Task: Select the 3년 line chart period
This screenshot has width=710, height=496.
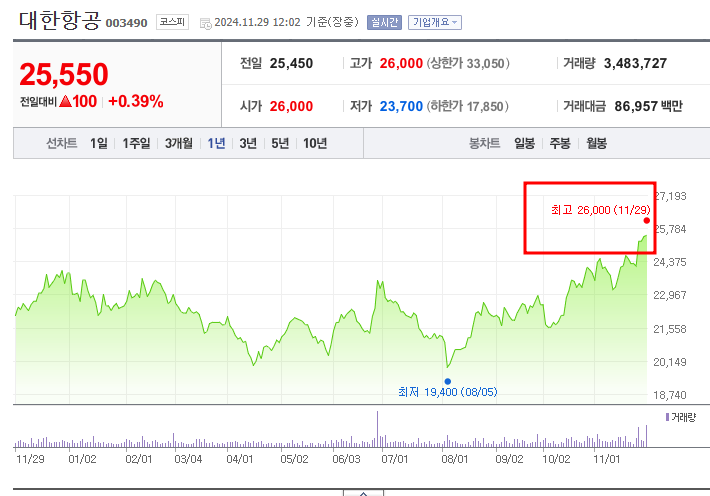Action: click(248, 144)
